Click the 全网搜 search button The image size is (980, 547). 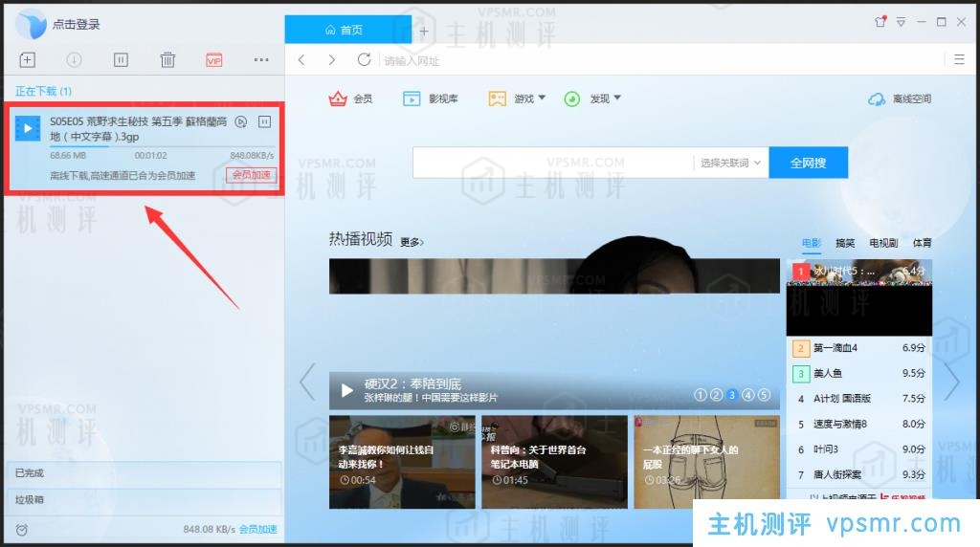808,163
